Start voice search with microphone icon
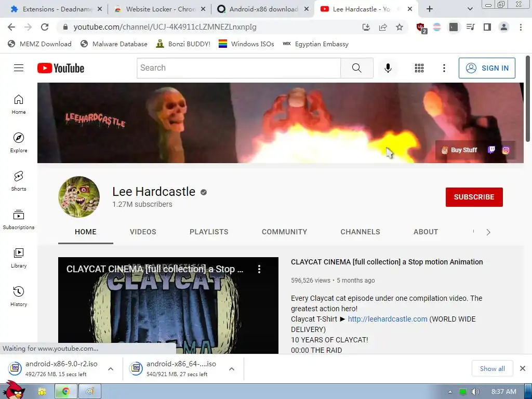 pos(388,68)
